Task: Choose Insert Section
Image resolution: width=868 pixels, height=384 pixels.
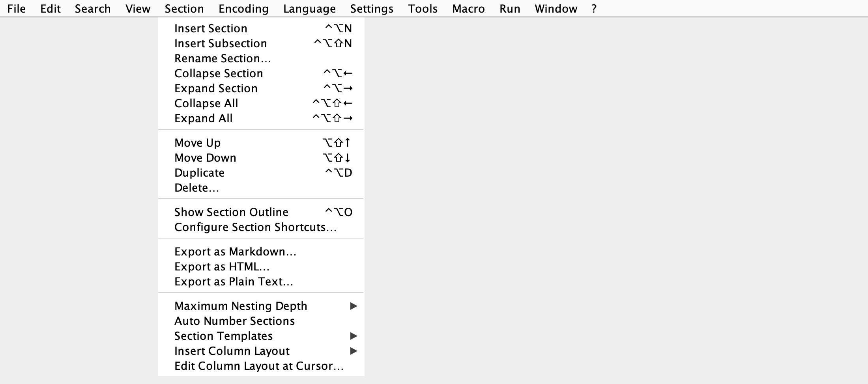Action: [x=261, y=28]
